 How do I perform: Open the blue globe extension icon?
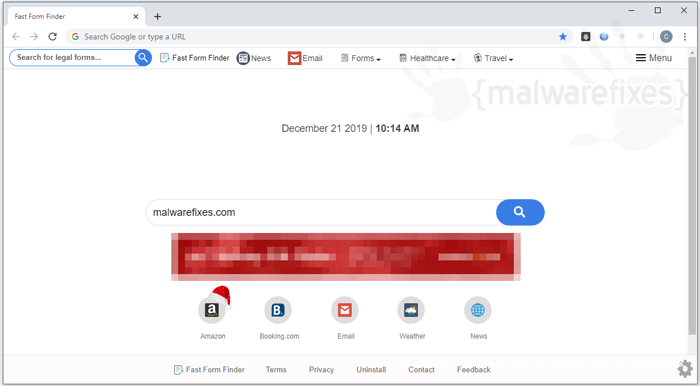pyautogui.click(x=604, y=37)
